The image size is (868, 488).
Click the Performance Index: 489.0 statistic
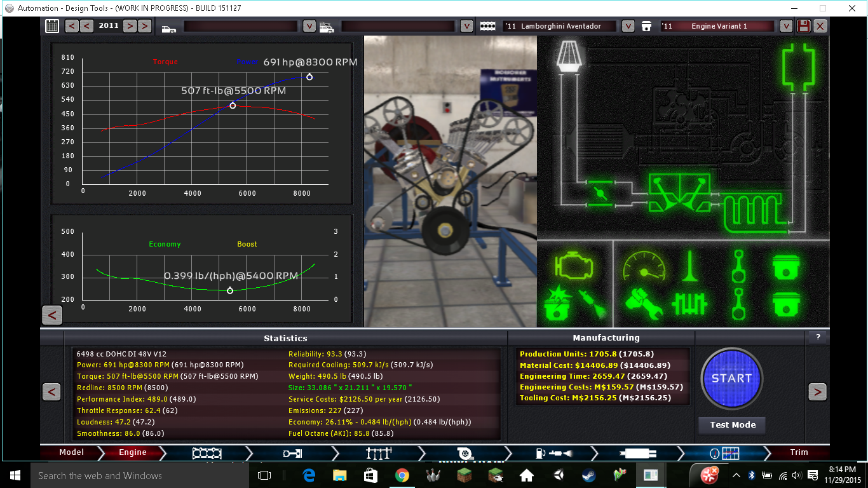pos(136,399)
